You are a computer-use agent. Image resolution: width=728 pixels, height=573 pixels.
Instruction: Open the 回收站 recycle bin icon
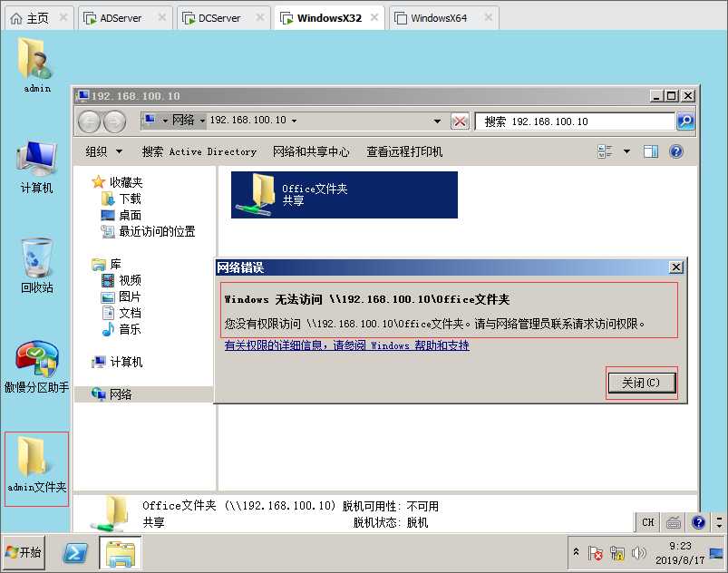(x=36, y=266)
